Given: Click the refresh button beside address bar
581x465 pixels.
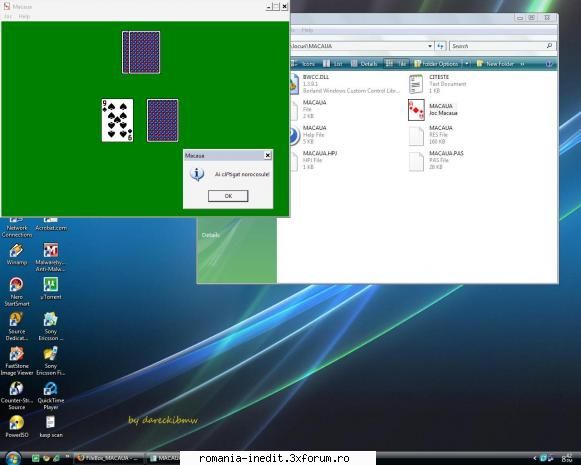Looking at the screenshot, I should [440, 46].
